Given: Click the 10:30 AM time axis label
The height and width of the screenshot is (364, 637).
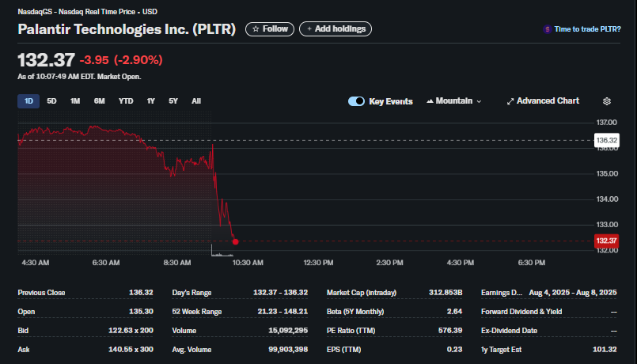Looking at the screenshot, I should click(x=248, y=263).
